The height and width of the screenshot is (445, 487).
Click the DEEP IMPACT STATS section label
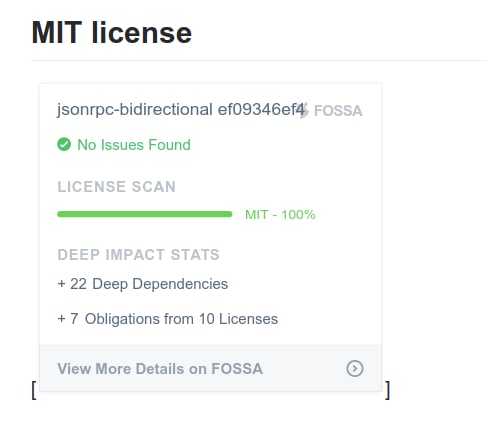138,255
